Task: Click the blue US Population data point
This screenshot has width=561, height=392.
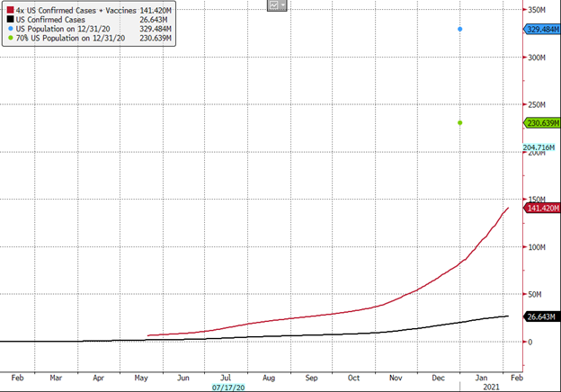Action: (x=460, y=30)
